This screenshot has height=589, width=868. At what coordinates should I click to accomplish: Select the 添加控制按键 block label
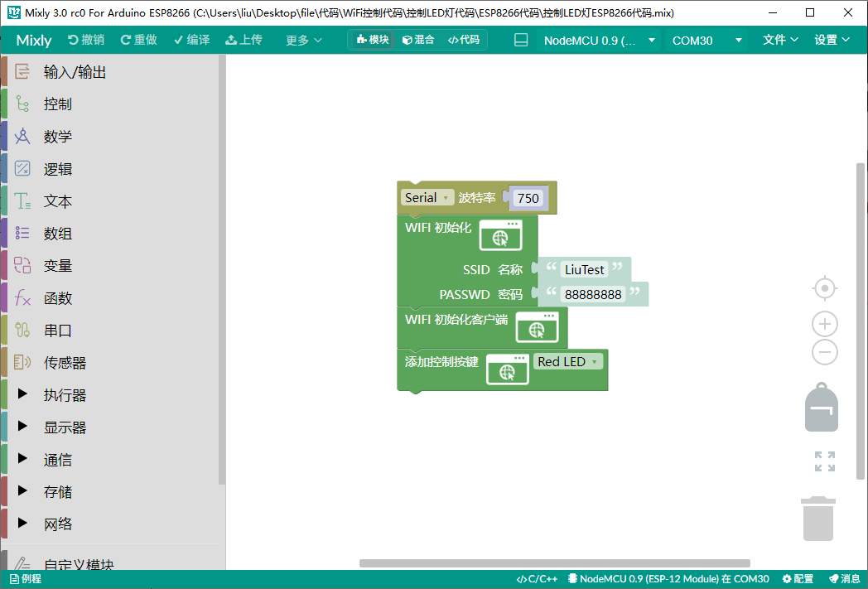[441, 361]
